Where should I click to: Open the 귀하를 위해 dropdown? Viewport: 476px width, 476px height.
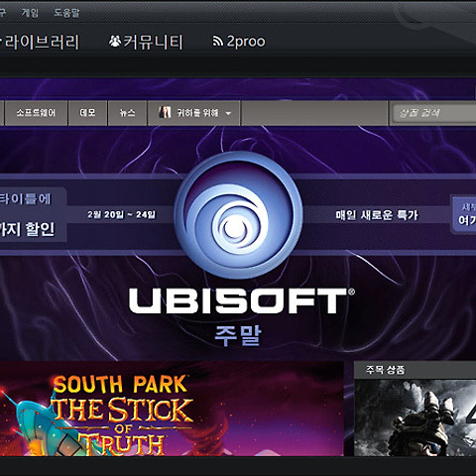click(x=194, y=113)
